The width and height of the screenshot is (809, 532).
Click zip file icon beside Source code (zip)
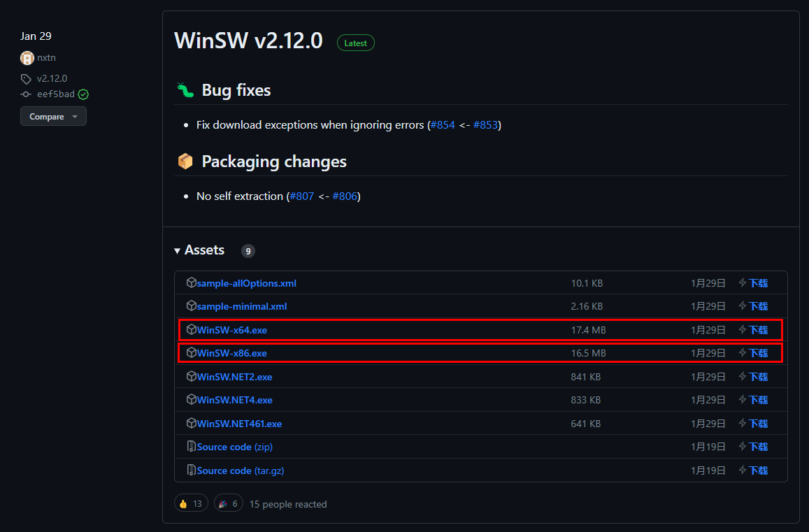[192, 447]
